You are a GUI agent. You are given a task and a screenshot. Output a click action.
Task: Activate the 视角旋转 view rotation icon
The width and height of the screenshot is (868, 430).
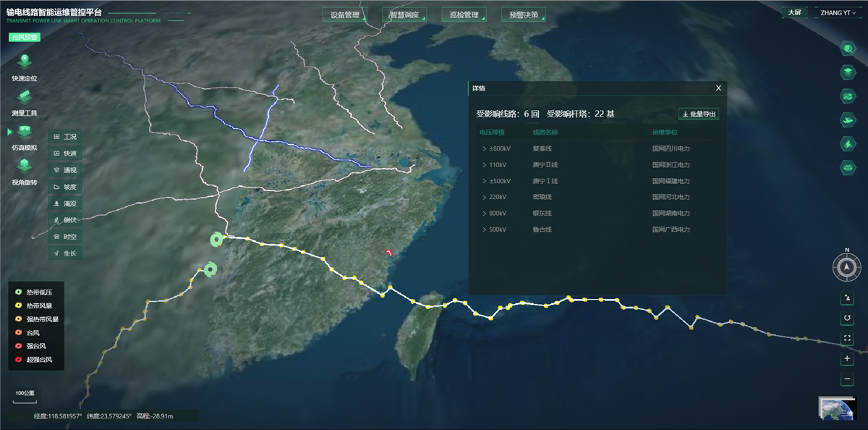tap(24, 166)
